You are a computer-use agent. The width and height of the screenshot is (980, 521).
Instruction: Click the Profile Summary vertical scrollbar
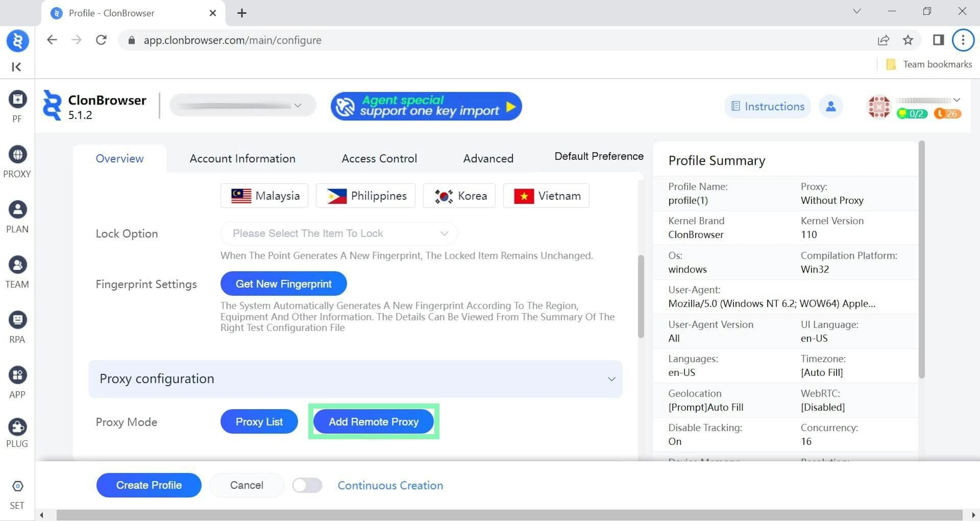921,259
